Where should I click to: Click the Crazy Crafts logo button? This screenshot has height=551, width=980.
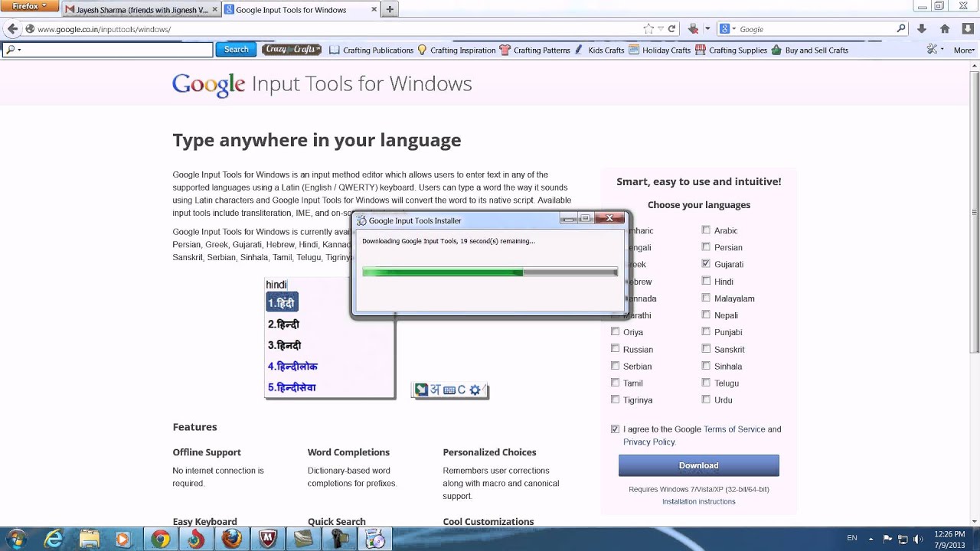point(292,50)
